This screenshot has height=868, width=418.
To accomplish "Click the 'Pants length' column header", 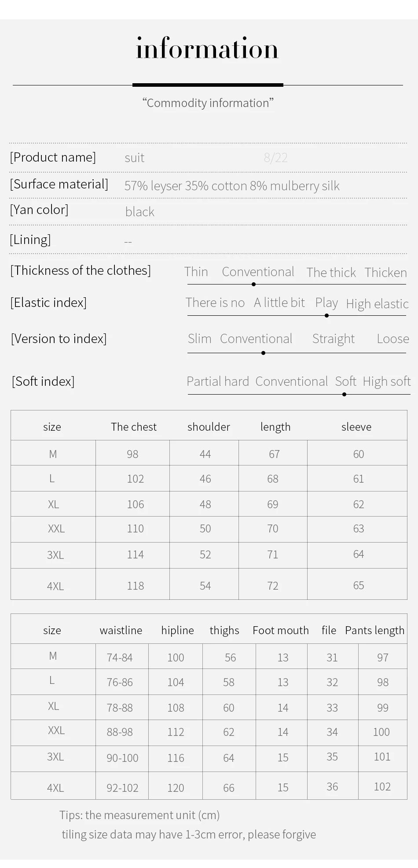I will 375,631.
